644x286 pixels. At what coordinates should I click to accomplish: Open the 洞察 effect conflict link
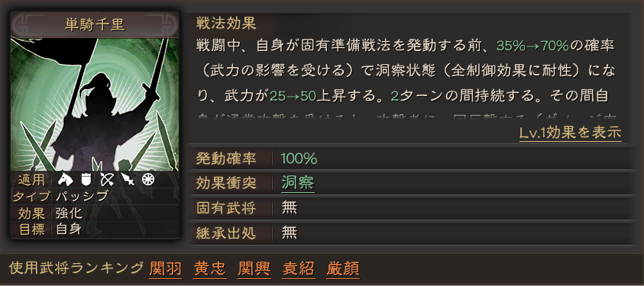pos(298,183)
